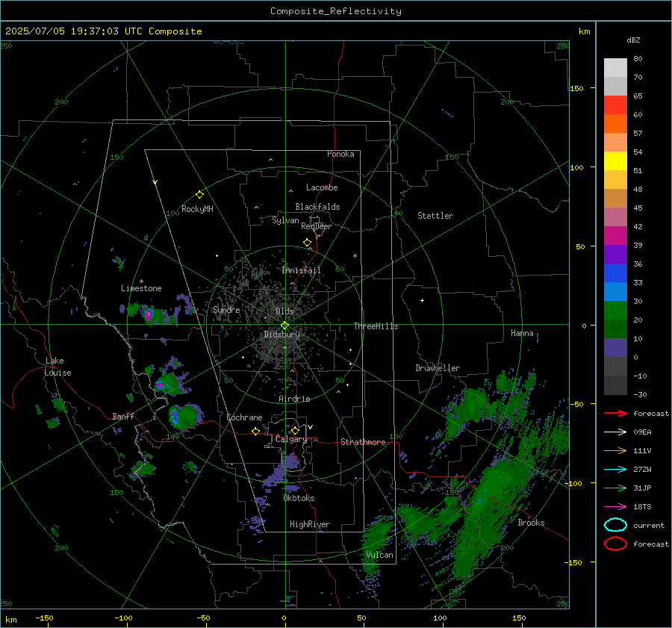Click the magenta-core storm cell below Limestone
Image resolution: width=672 pixels, height=628 pixels.
pyautogui.click(x=149, y=315)
